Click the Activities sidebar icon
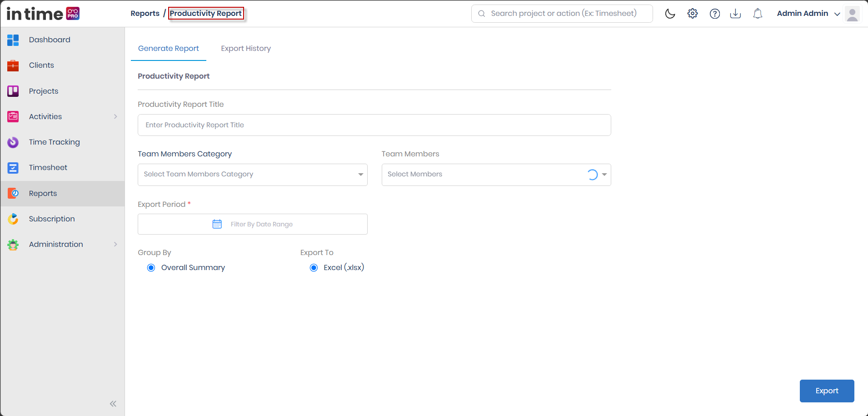The height and width of the screenshot is (416, 868). pos(13,116)
